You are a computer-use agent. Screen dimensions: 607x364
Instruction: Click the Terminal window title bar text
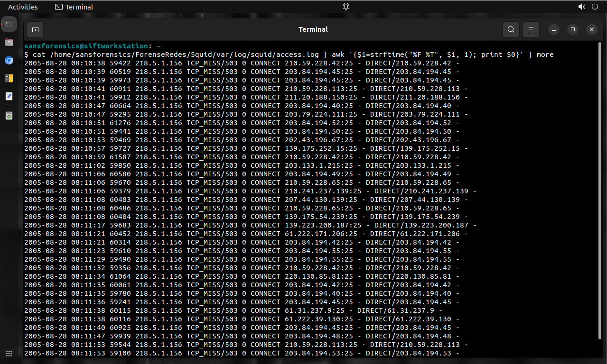tap(313, 29)
